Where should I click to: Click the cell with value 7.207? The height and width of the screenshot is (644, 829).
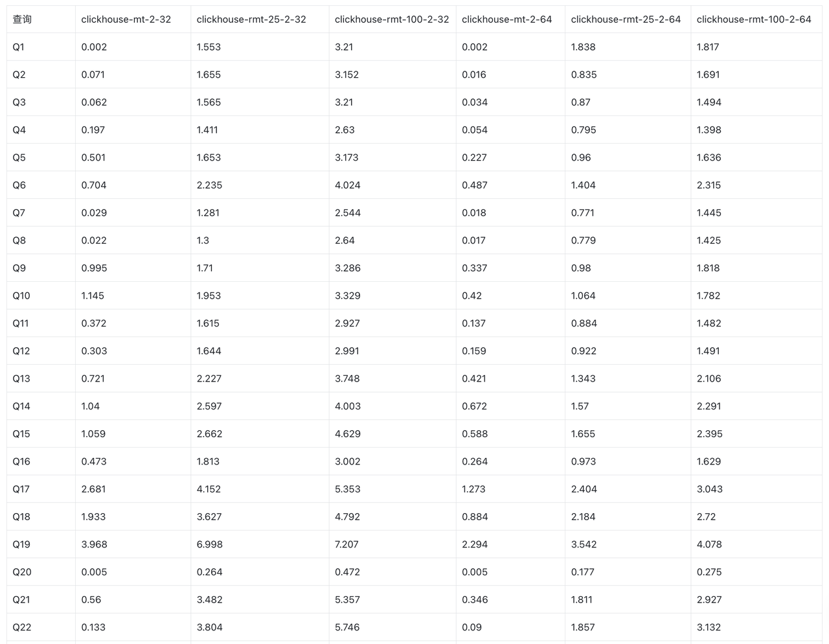coord(346,544)
